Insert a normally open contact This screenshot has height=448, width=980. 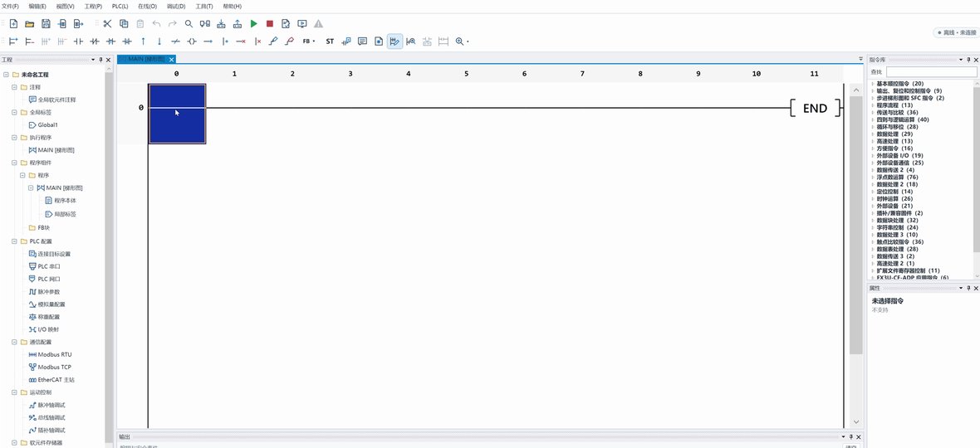pos(78,41)
